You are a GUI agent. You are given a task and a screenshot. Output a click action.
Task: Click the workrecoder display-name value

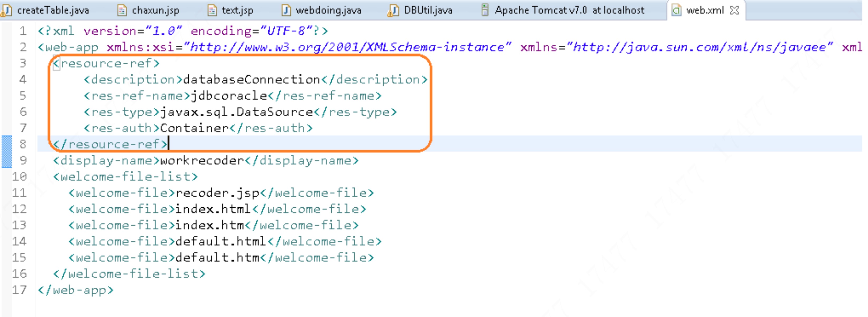(x=202, y=161)
